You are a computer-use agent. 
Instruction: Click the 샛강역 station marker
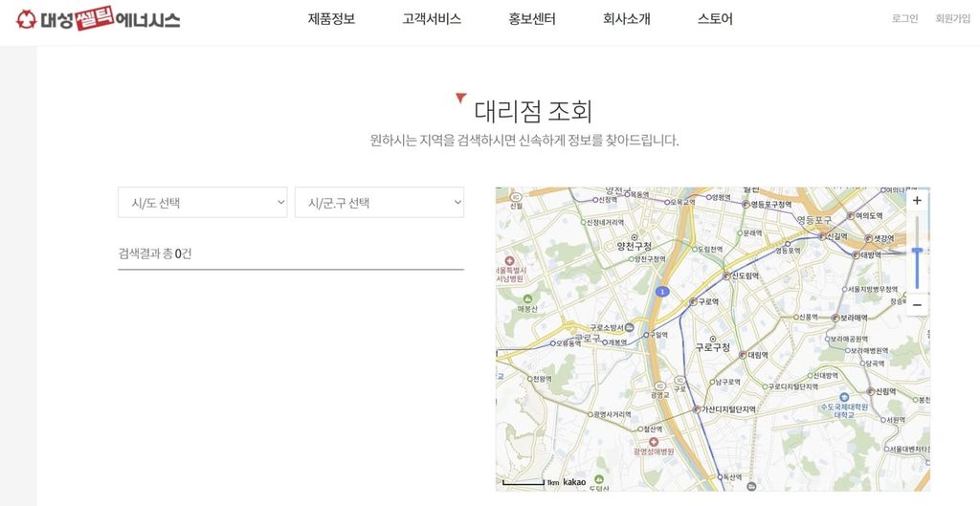[868, 238]
